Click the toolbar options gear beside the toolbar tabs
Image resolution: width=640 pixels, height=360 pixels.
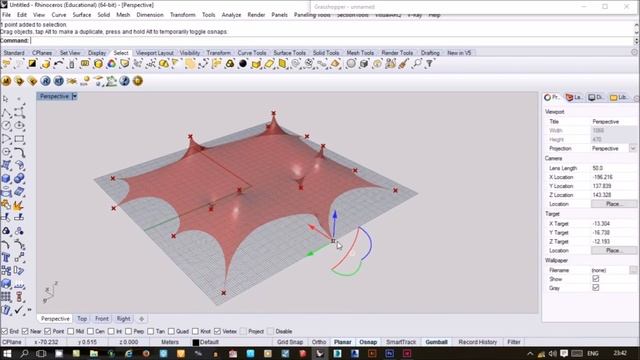634,53
